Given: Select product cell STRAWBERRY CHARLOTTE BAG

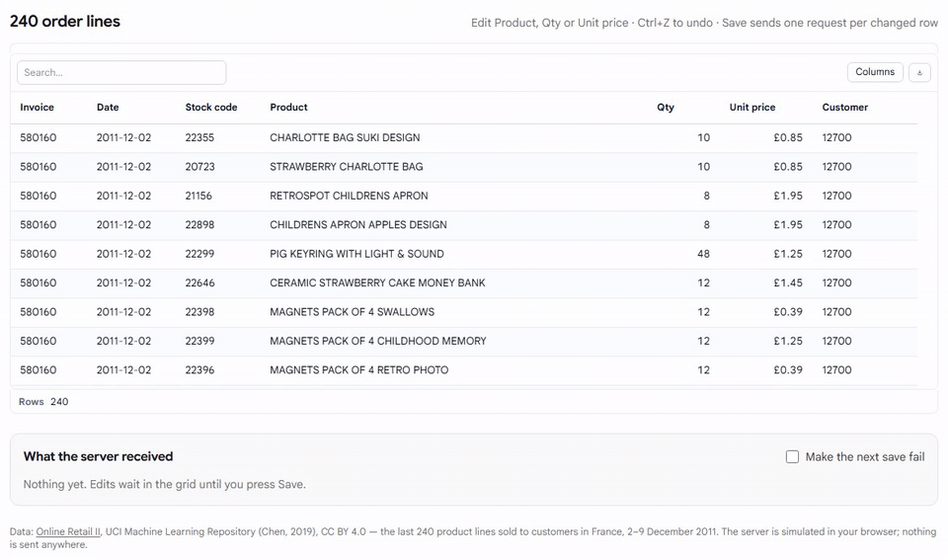Looking at the screenshot, I should click(x=347, y=167).
